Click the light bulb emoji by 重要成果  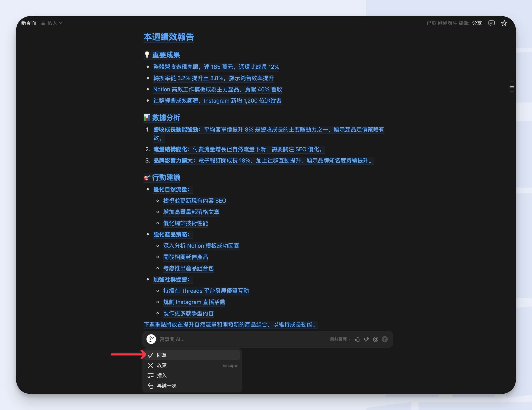pyautogui.click(x=147, y=55)
